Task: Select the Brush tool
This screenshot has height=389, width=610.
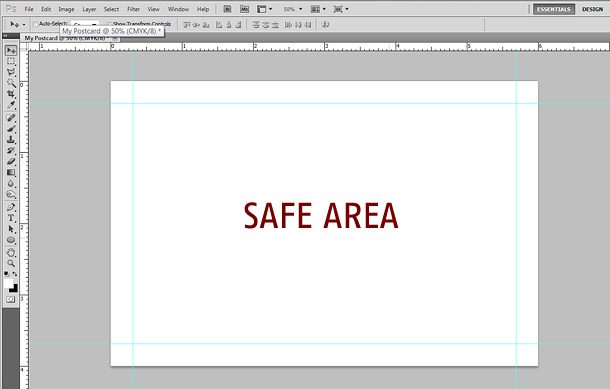Action: (11, 129)
